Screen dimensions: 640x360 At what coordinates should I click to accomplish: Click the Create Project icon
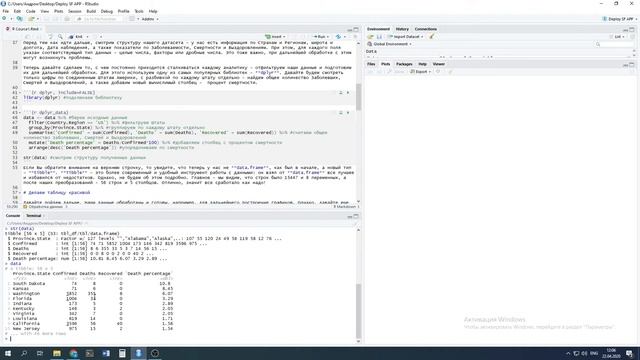[19, 19]
